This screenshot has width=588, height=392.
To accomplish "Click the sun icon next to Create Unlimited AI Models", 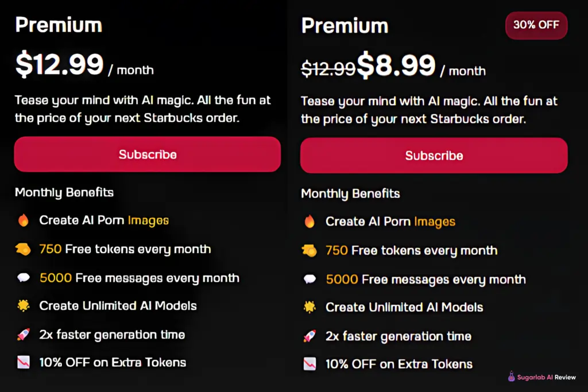I will click(24, 306).
